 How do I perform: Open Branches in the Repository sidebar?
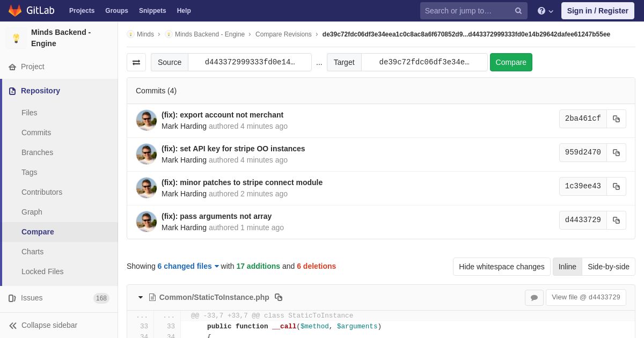coord(37,152)
